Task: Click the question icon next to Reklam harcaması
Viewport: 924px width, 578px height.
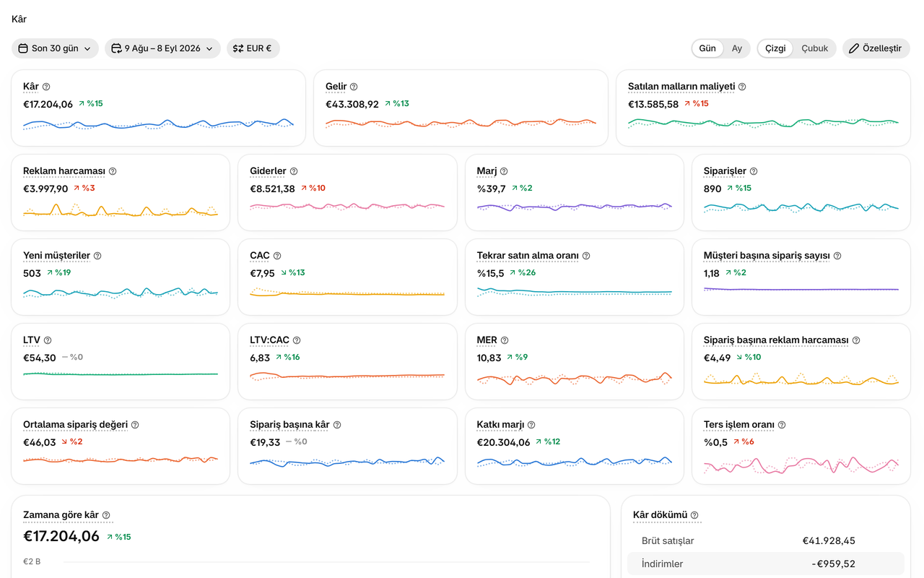Action: [x=113, y=171]
